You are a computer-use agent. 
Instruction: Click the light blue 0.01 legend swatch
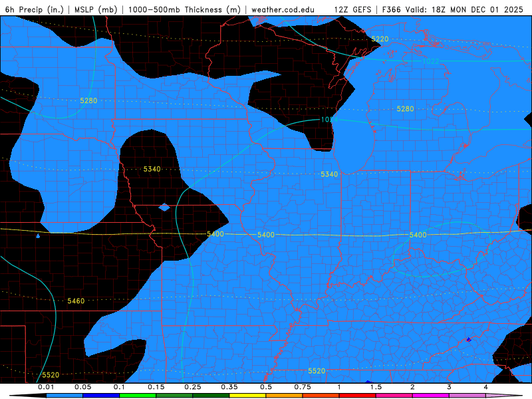(x=65, y=396)
